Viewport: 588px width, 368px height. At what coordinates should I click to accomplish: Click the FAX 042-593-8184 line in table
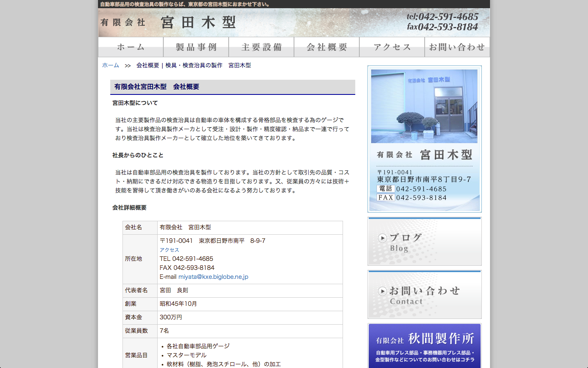tap(187, 268)
